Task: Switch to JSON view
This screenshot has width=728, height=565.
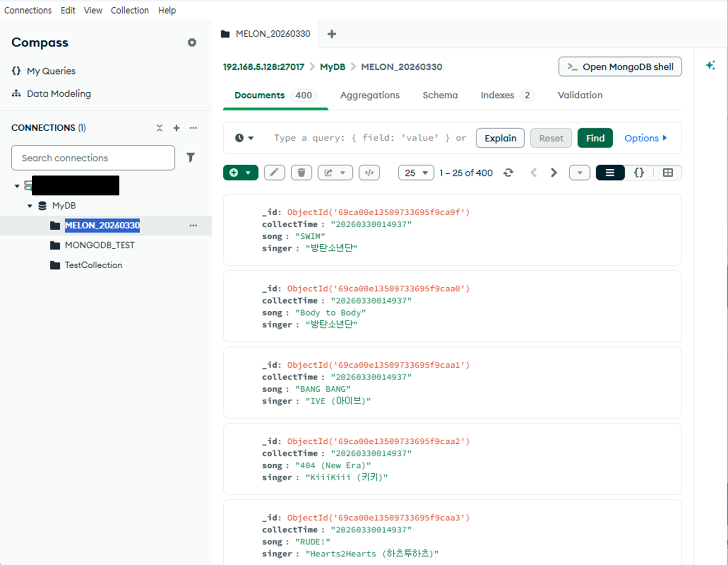Action: click(639, 173)
